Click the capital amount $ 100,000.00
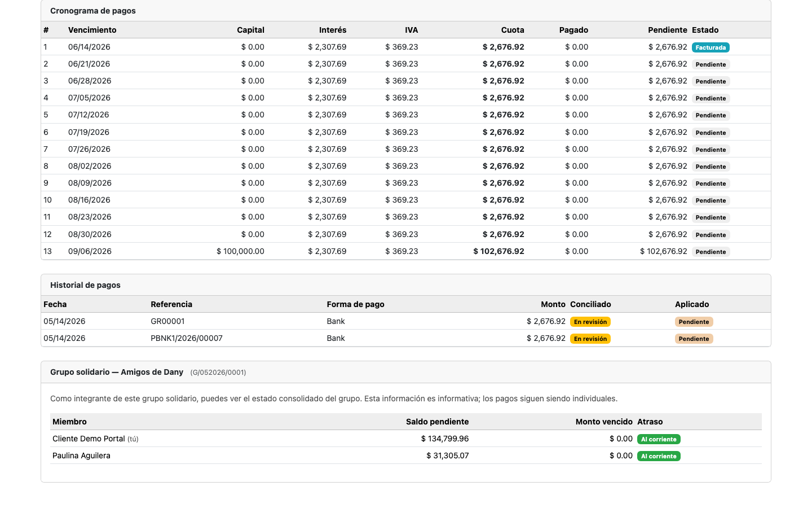The height and width of the screenshot is (508, 812). pos(240,251)
